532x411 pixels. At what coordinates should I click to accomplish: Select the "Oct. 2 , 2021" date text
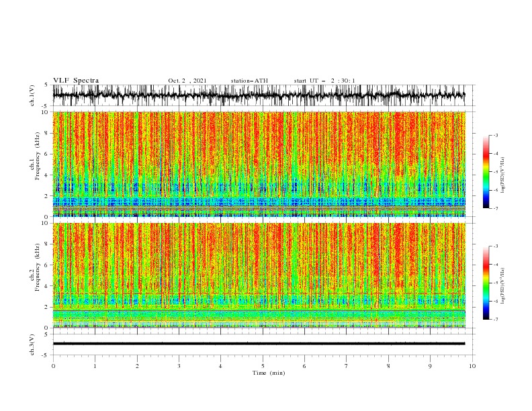click(187, 81)
